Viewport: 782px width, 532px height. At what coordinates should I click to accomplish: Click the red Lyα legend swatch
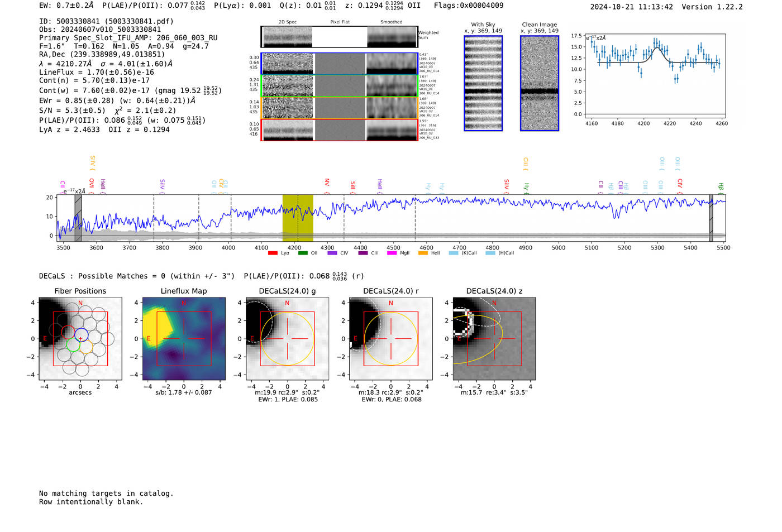[273, 253]
